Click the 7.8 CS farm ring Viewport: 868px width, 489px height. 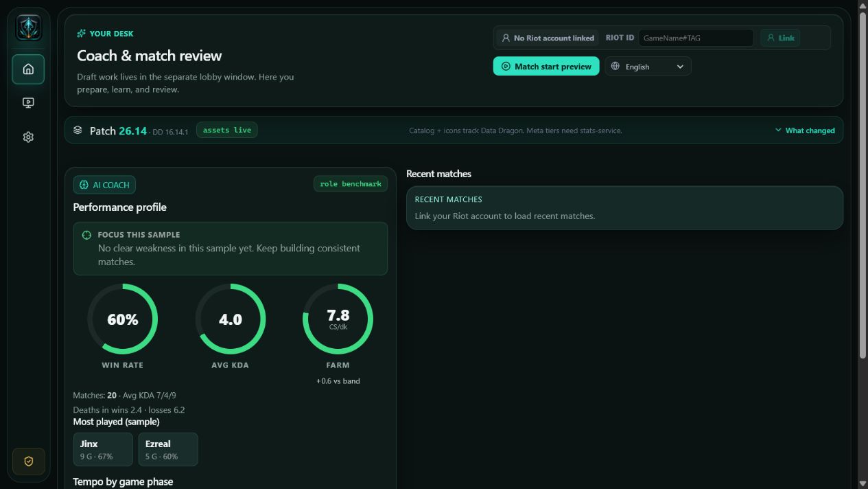338,319
